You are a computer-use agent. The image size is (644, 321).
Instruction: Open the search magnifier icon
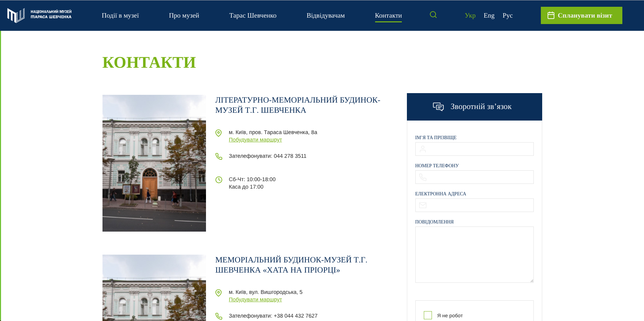[x=433, y=15]
